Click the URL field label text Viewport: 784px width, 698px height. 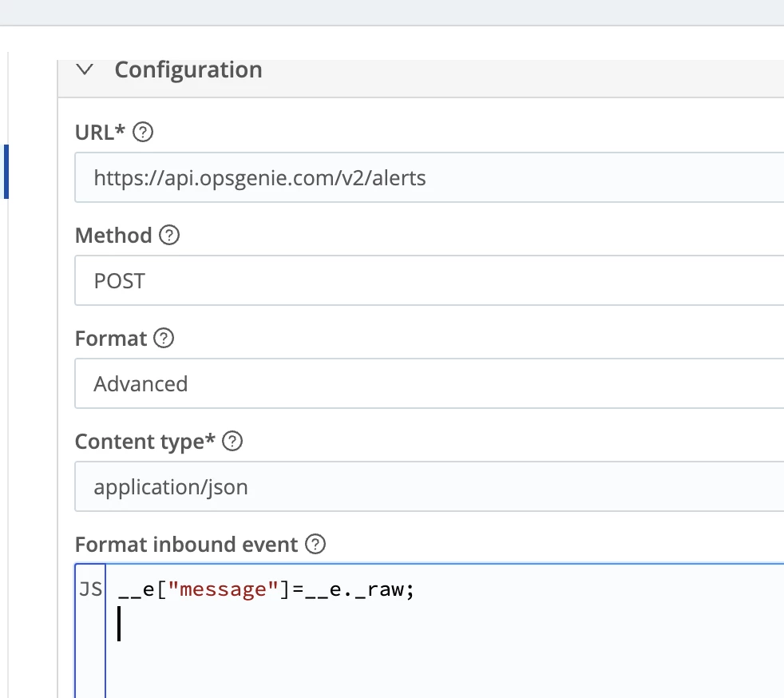100,132
